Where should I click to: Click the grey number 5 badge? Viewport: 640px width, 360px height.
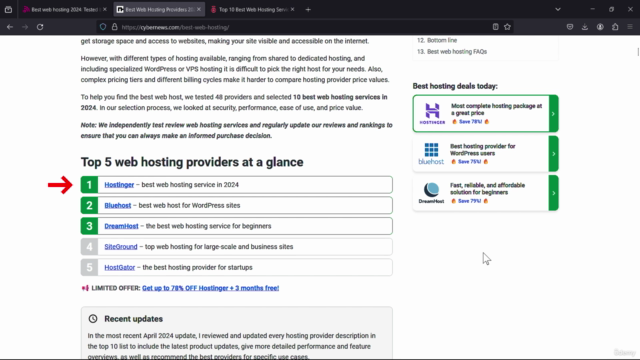(x=89, y=268)
